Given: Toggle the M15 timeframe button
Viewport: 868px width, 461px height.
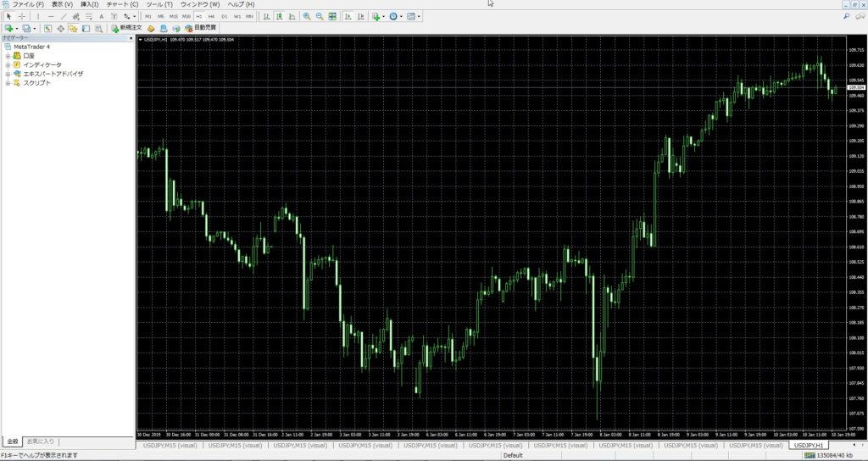Looking at the screenshot, I should 174,17.
